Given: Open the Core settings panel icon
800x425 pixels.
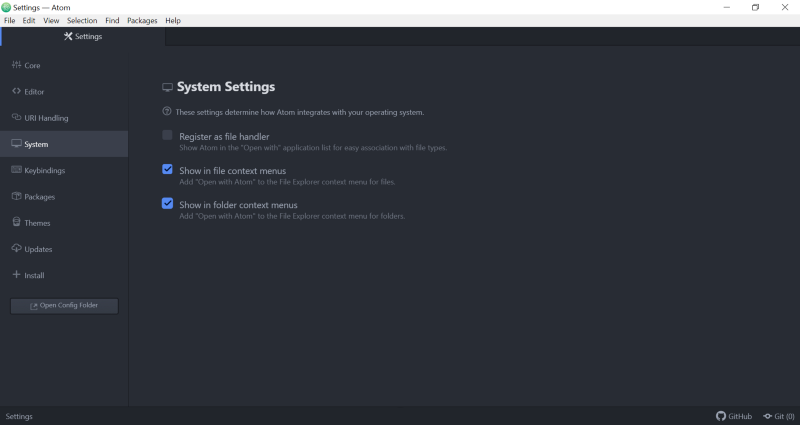Looking at the screenshot, I should pos(16,65).
